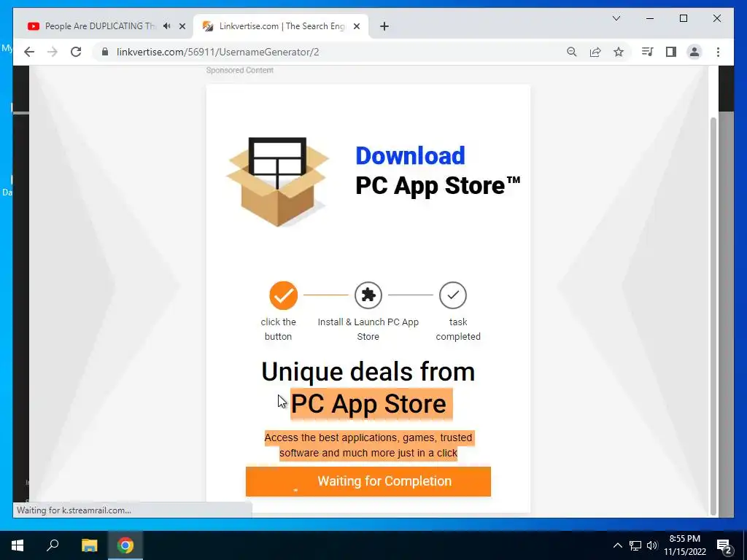The image size is (747, 560).
Task: Open Windows taskbar search
Action: click(x=53, y=545)
